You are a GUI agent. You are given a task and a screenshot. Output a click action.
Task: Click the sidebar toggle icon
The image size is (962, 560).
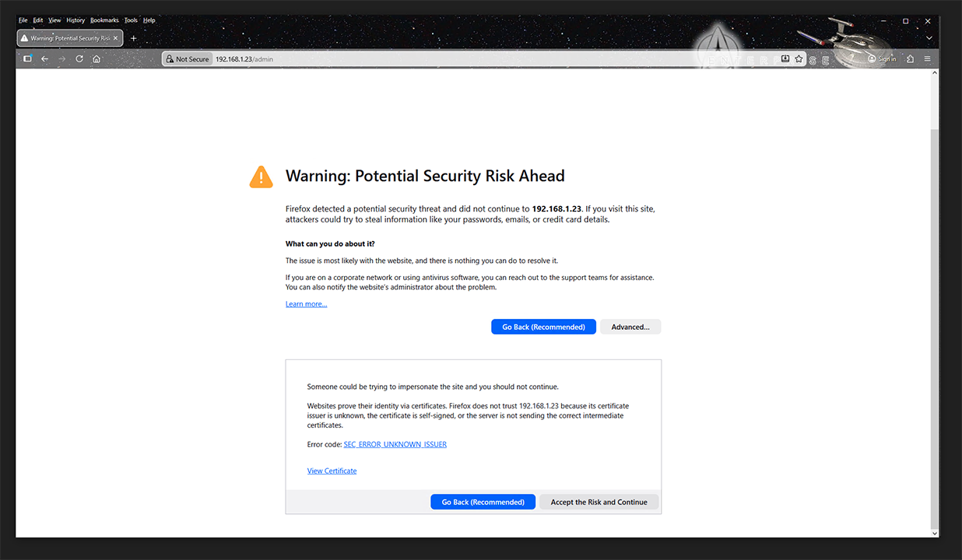pyautogui.click(x=27, y=59)
